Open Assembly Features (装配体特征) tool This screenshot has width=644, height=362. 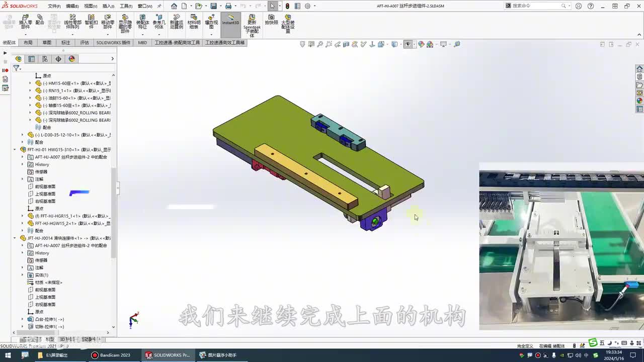pos(142,21)
